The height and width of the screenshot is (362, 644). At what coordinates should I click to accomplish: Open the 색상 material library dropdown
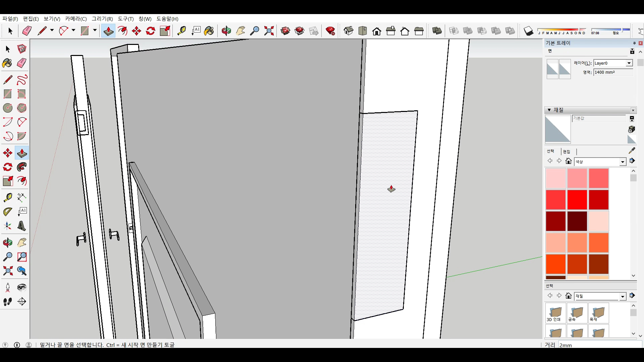point(623,162)
